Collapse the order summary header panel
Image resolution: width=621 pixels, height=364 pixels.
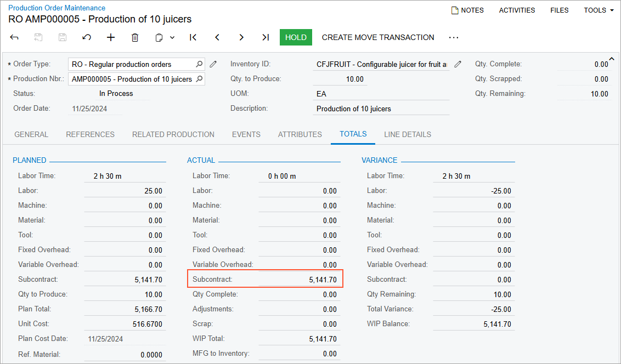pos(612,59)
